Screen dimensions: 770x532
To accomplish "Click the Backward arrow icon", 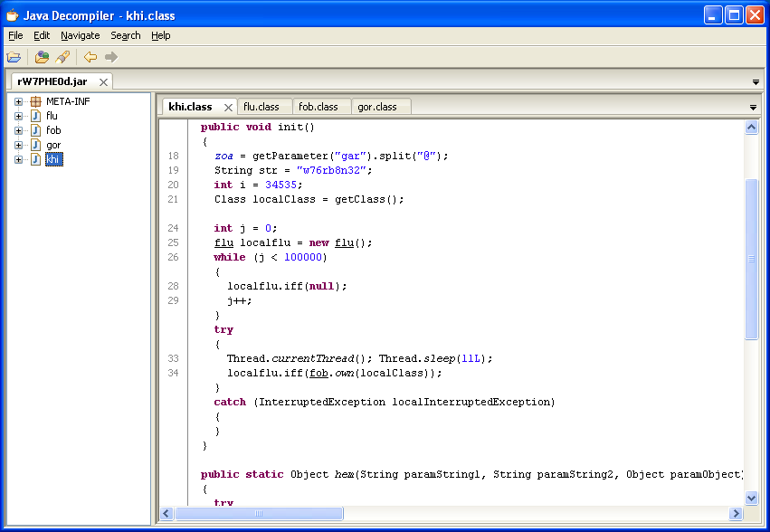I will coord(90,57).
